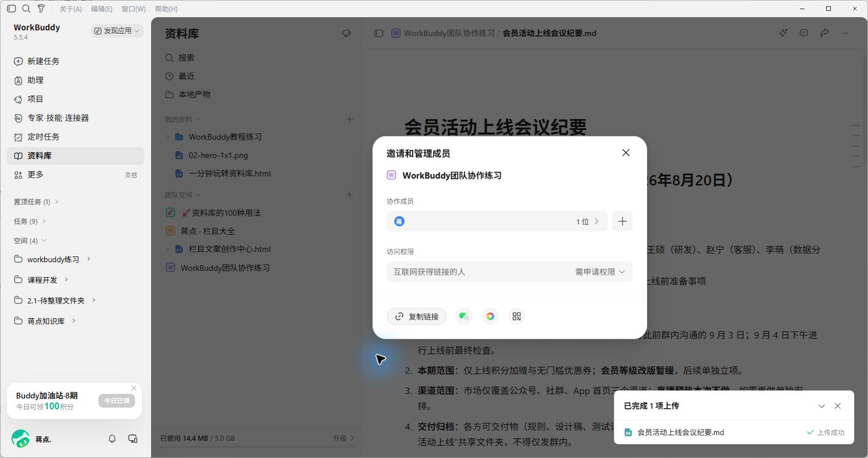Image resolution: width=868 pixels, height=458 pixels.
Task: Open the comments icon in document toolbar
Action: [x=804, y=33]
